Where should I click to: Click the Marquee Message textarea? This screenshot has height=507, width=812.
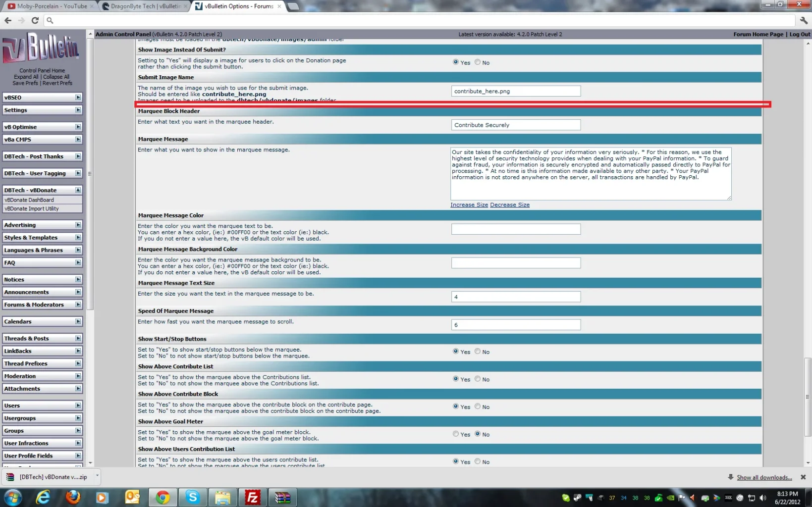[x=591, y=174]
